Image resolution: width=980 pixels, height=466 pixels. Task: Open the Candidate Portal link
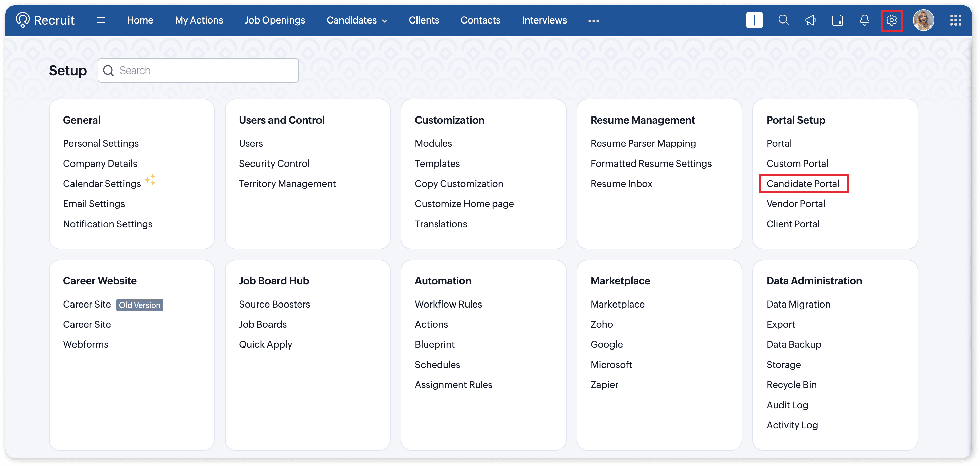[x=803, y=184]
